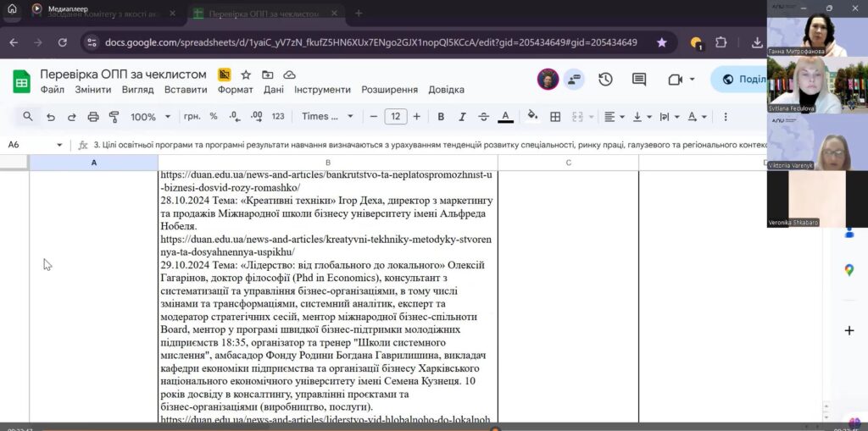This screenshot has height=431, width=868.
Task: Open the Формат menu
Action: (x=235, y=90)
